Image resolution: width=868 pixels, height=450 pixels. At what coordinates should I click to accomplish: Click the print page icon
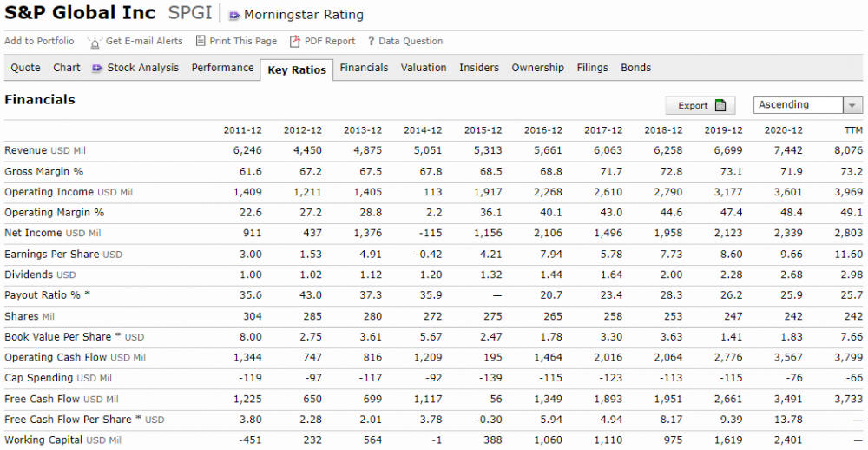pyautogui.click(x=201, y=41)
